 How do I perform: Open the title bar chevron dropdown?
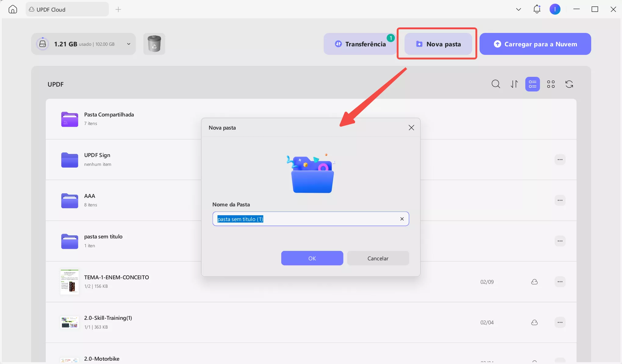(518, 9)
